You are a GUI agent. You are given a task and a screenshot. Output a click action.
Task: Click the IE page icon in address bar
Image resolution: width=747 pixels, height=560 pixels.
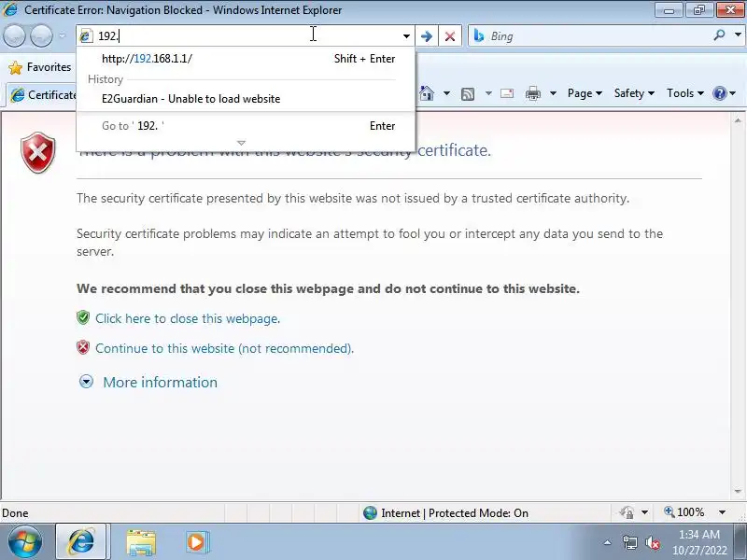tap(86, 36)
